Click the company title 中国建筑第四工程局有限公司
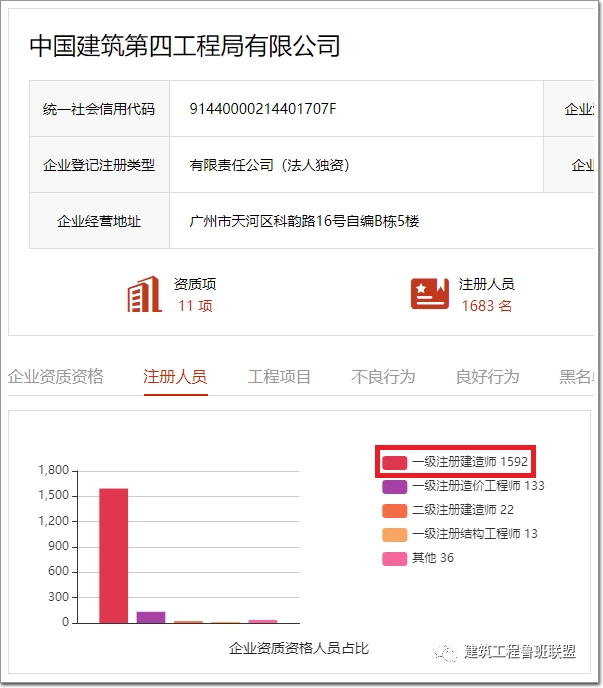The width and height of the screenshot is (603, 688). point(185,46)
